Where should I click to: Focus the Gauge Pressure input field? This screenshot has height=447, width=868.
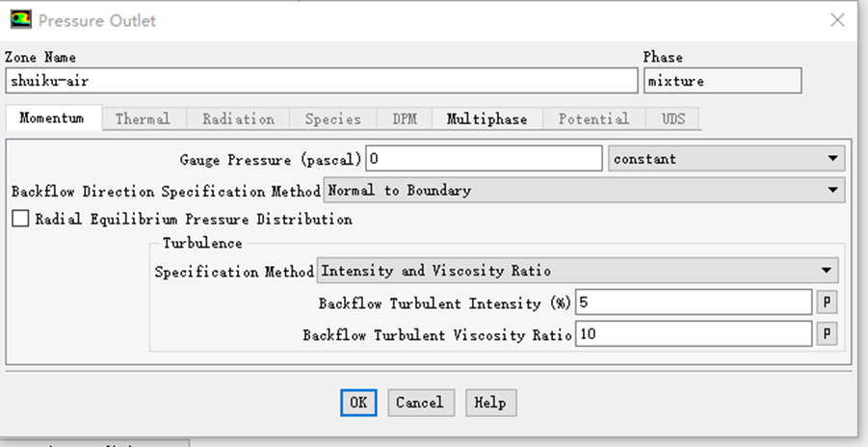tap(484, 158)
